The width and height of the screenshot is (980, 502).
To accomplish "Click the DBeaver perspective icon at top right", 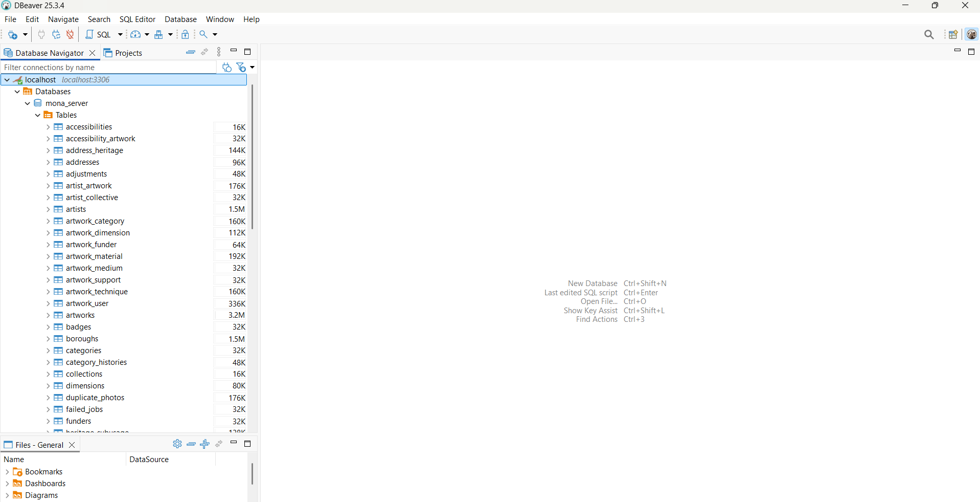I will click(971, 35).
